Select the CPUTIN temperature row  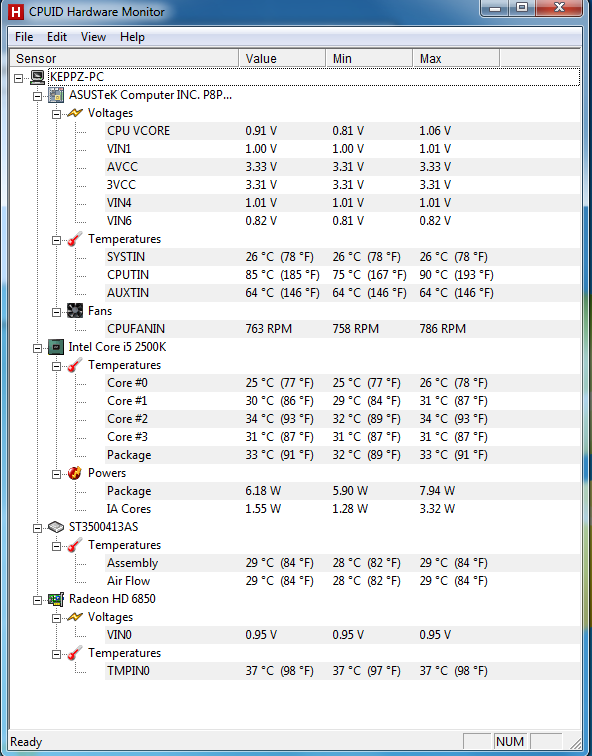tap(342, 275)
